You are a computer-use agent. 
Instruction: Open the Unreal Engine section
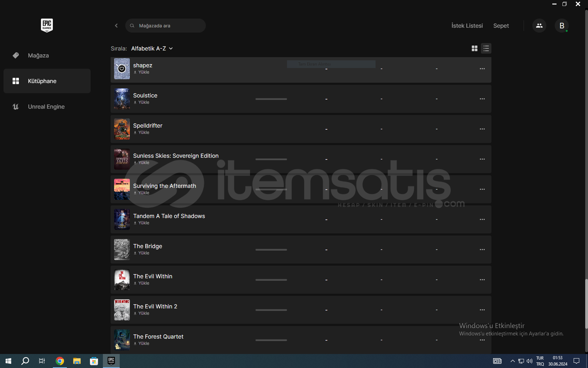(x=47, y=107)
